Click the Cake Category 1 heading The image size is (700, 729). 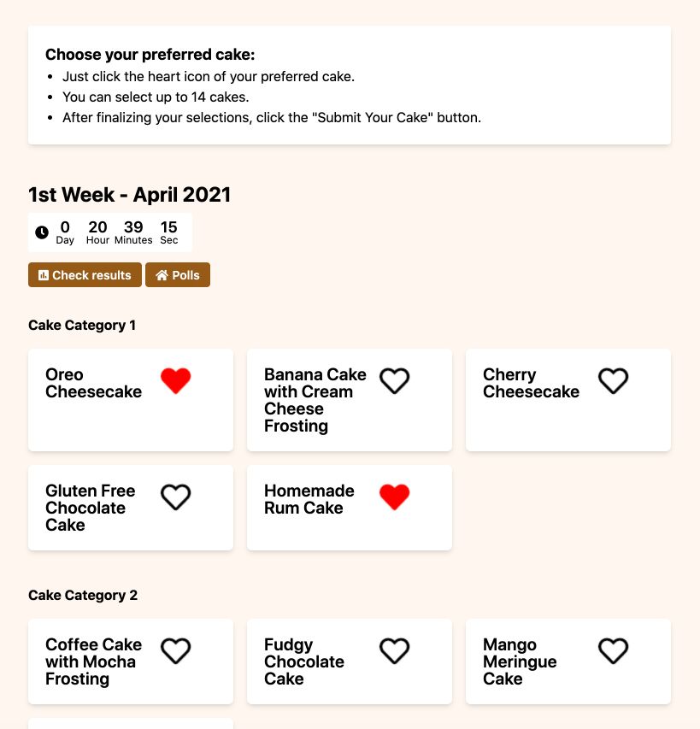82,326
